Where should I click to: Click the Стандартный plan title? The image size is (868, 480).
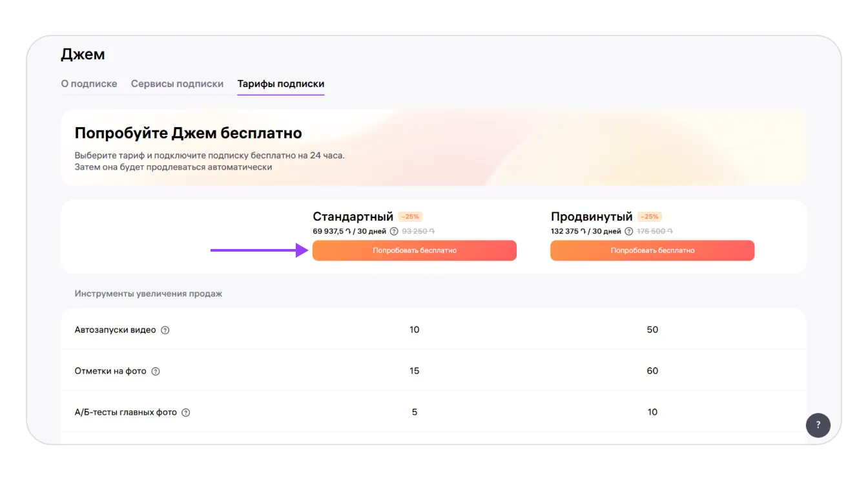[353, 217]
